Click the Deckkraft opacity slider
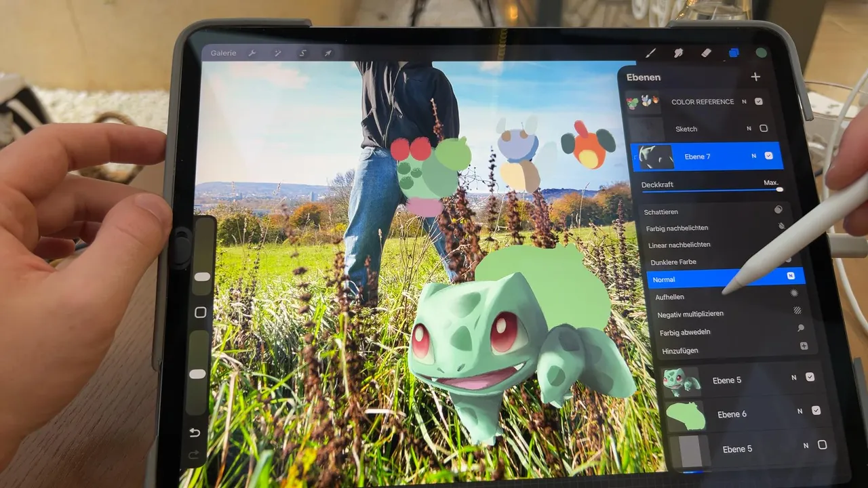868x488 pixels. pyautogui.click(x=712, y=190)
